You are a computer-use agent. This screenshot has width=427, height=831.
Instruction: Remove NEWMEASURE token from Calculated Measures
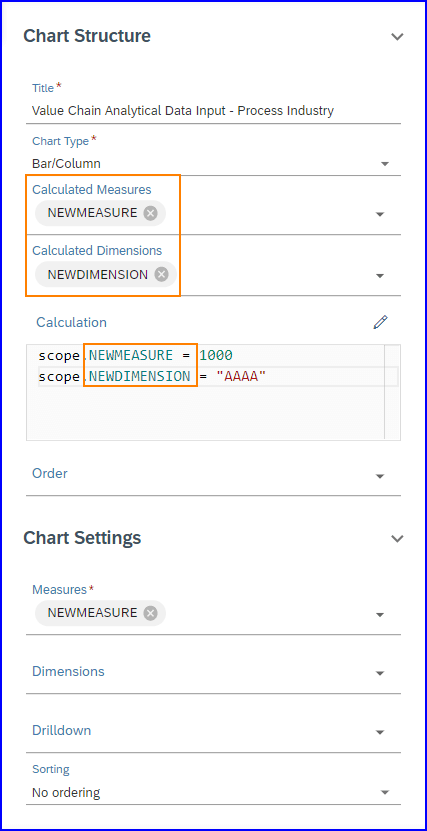(151, 213)
